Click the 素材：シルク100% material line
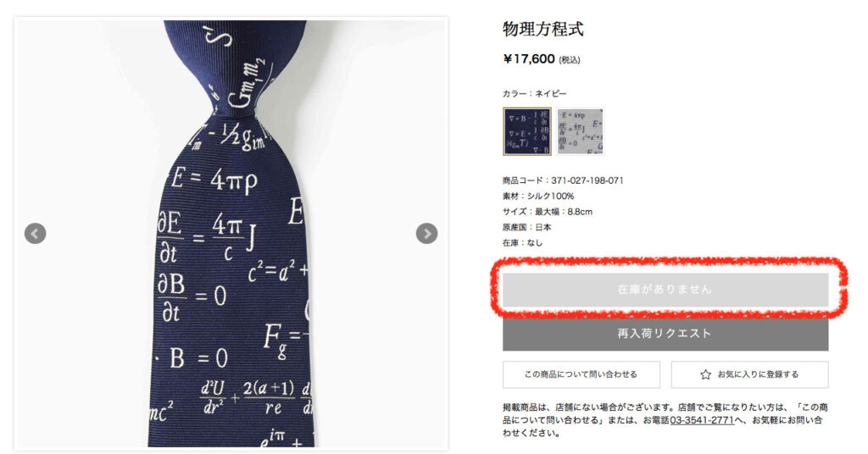This screenshot has height=454, width=868. (538, 196)
